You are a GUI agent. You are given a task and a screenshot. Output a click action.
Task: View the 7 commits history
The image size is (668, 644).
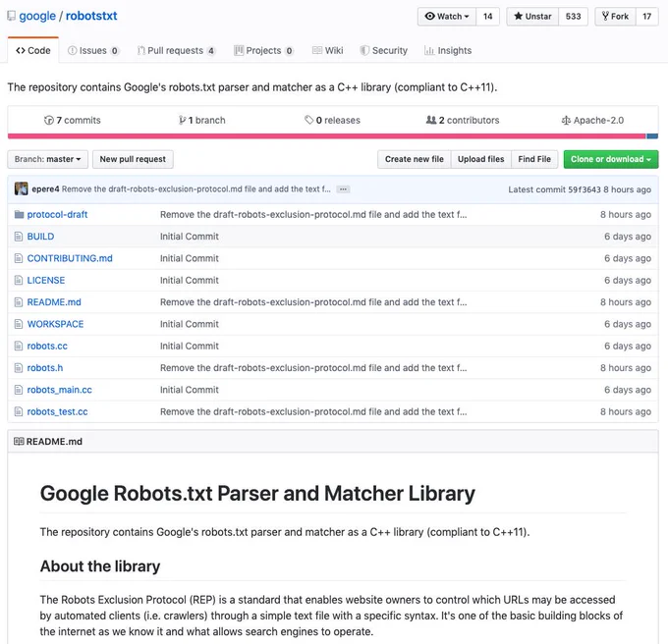[x=73, y=120]
